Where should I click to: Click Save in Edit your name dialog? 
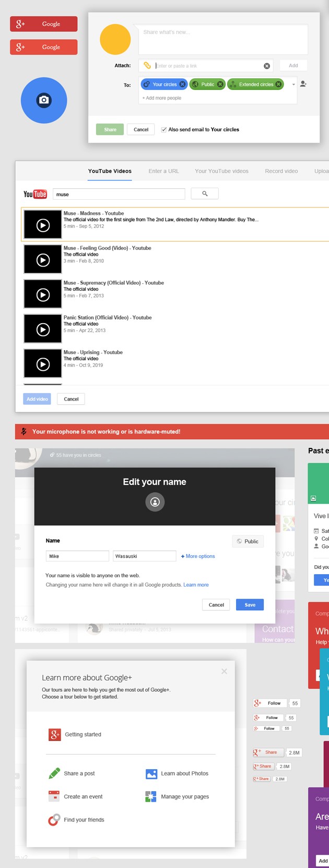pos(250,605)
